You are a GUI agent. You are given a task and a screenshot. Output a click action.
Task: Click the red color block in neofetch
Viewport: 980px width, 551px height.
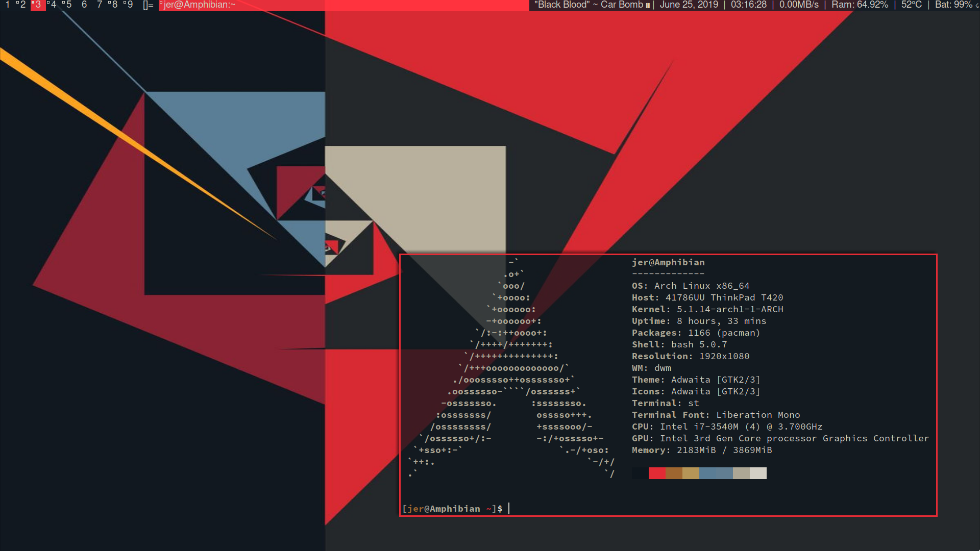coord(657,473)
